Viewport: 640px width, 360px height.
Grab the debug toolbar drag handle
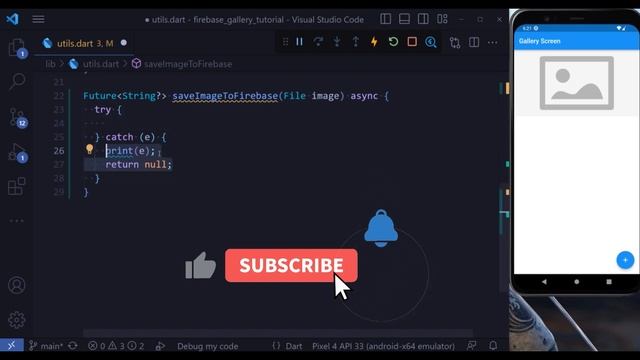point(285,42)
